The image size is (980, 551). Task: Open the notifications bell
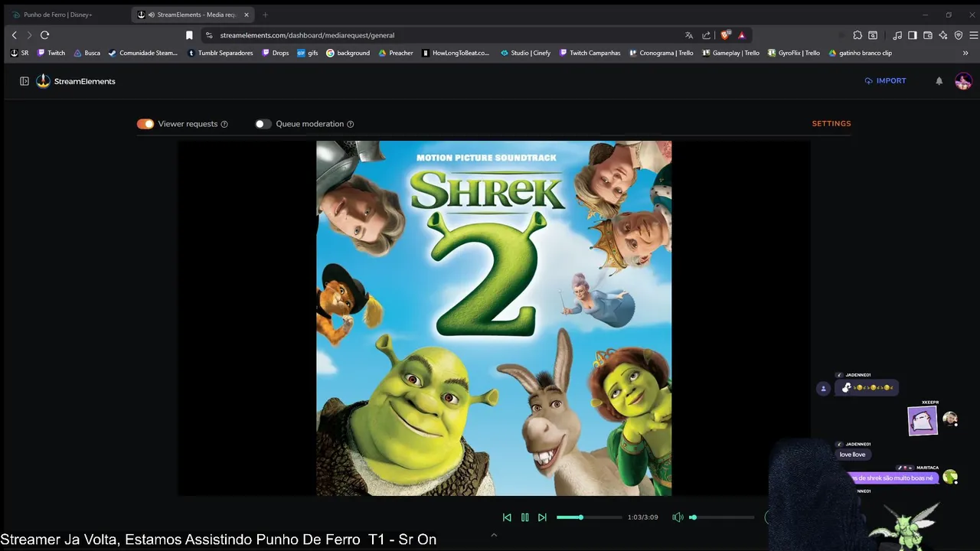pos(939,81)
